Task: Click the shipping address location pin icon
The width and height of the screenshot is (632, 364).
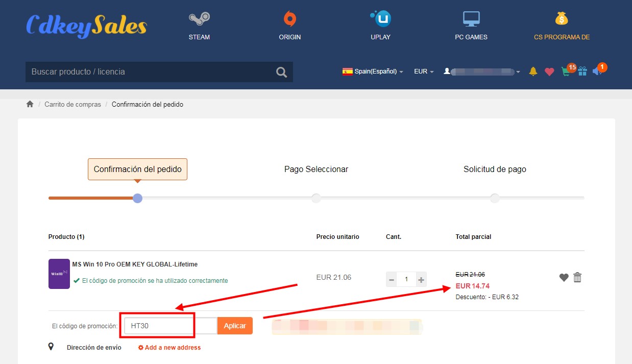Action: coord(51,347)
